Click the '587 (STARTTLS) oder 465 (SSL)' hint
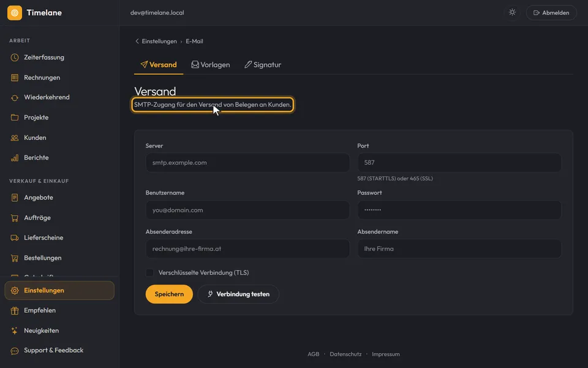Screen dimensions: 588x368 (x=395, y=178)
